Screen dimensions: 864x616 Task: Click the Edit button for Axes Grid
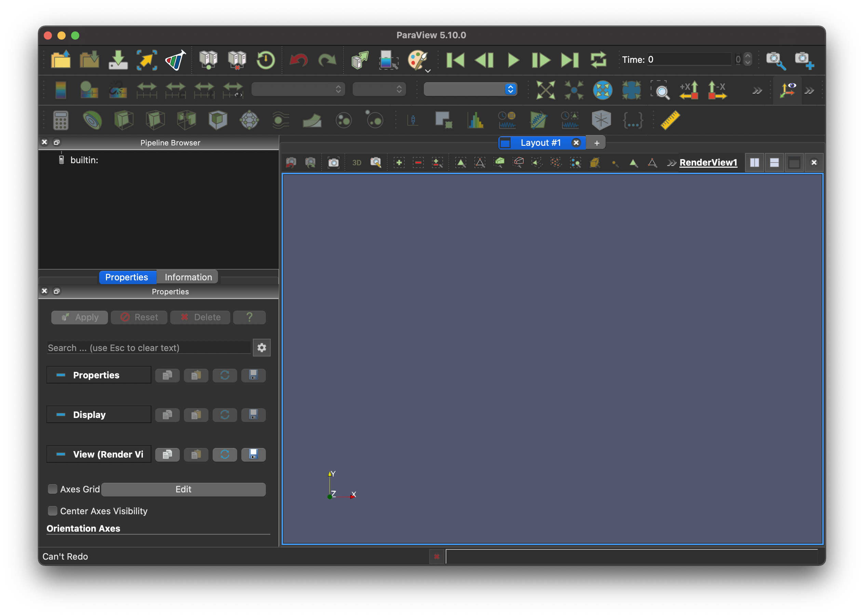coord(183,489)
